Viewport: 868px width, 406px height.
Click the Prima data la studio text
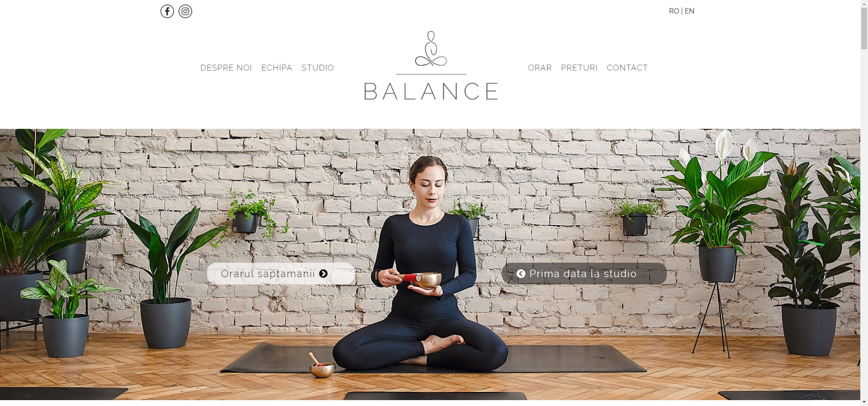[583, 274]
